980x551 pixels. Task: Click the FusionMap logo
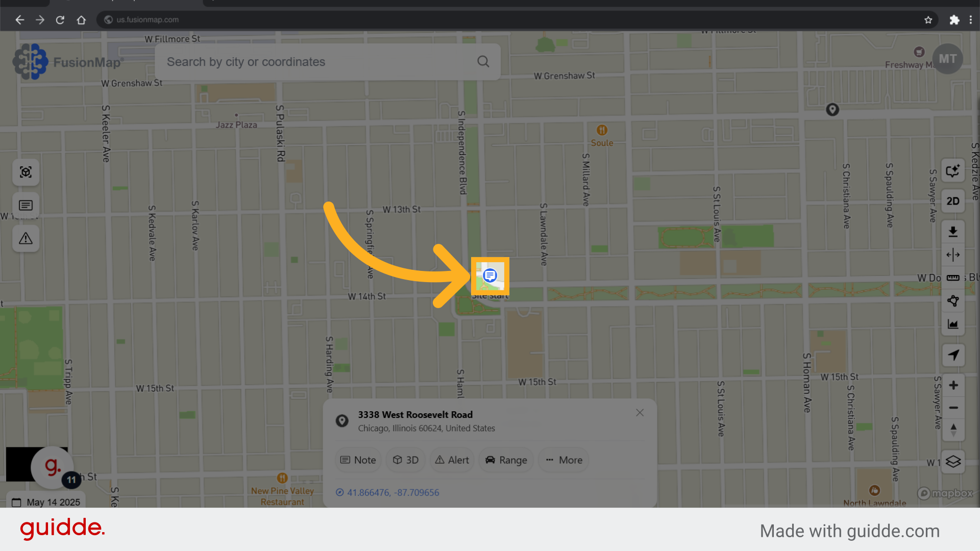pos(68,62)
